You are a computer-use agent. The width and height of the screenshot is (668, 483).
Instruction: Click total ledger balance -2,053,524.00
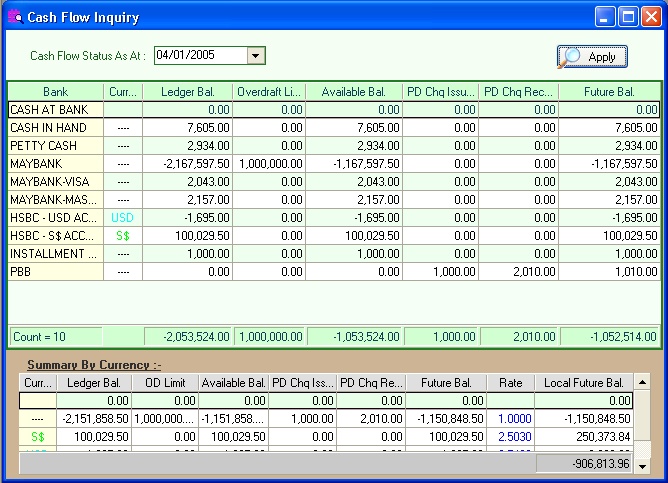coord(188,336)
